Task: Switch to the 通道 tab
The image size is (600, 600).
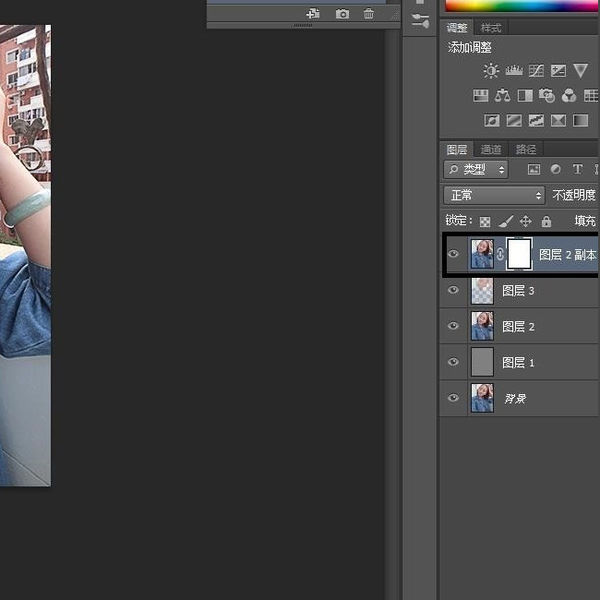Action: click(491, 149)
